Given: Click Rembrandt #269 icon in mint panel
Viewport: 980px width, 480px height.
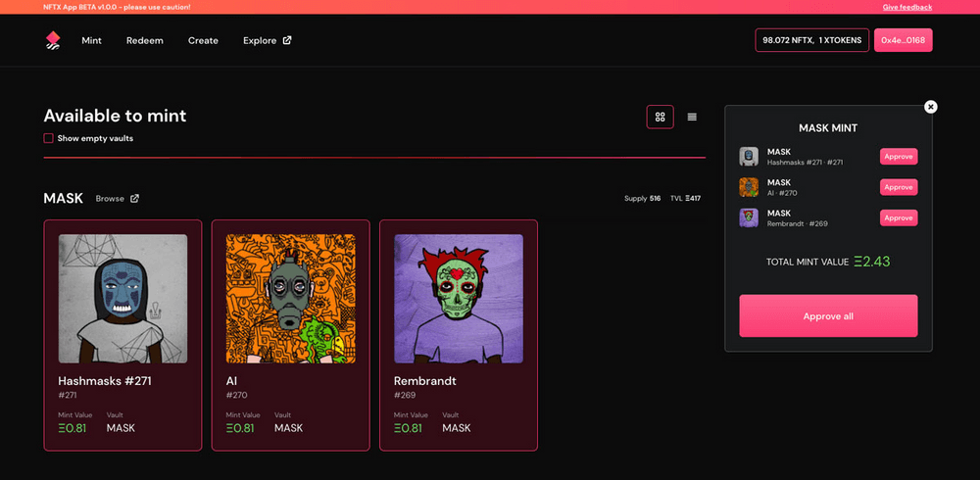Looking at the screenshot, I should (749, 217).
